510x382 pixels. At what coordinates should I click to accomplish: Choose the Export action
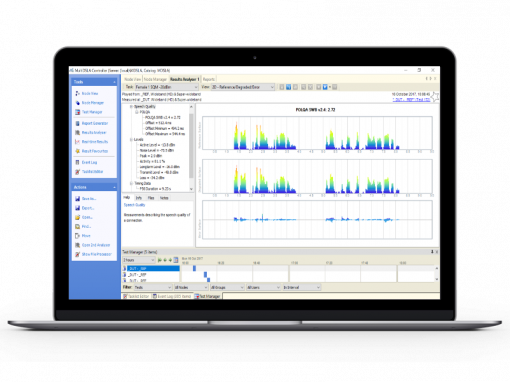tap(85, 208)
